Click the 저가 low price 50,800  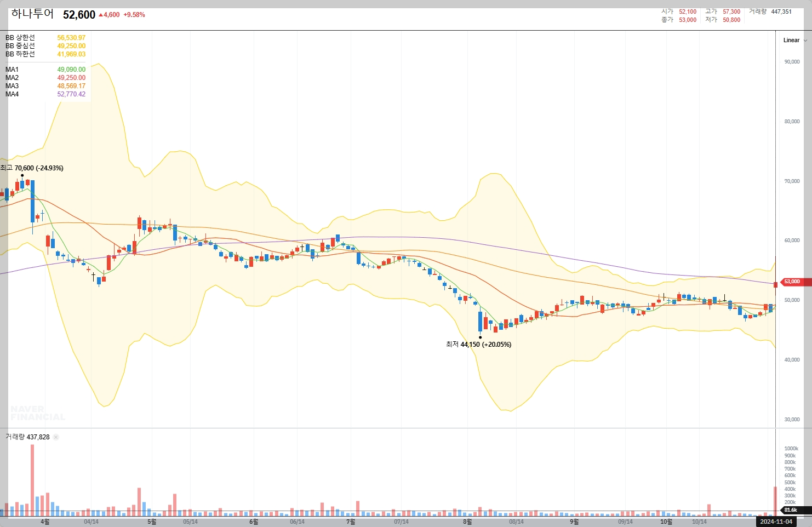[731, 20]
